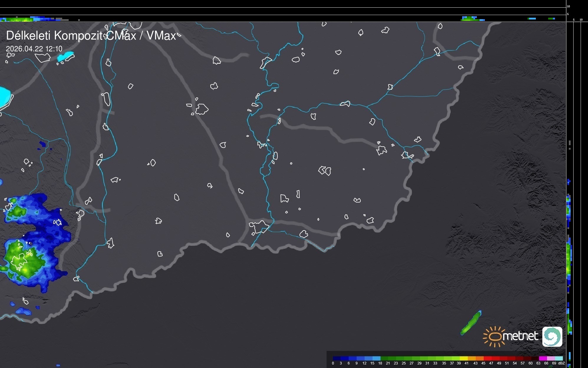Screen dimensions: 588x368
Task: Select the 'Délkeleti Kompozit CMax / VMax' title
Action: coord(91,36)
